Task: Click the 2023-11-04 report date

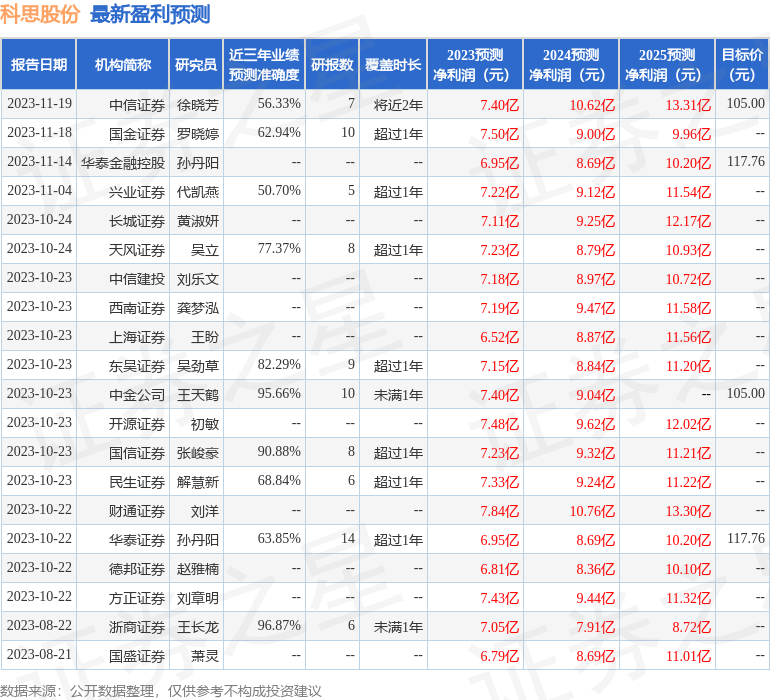Action: (39, 190)
